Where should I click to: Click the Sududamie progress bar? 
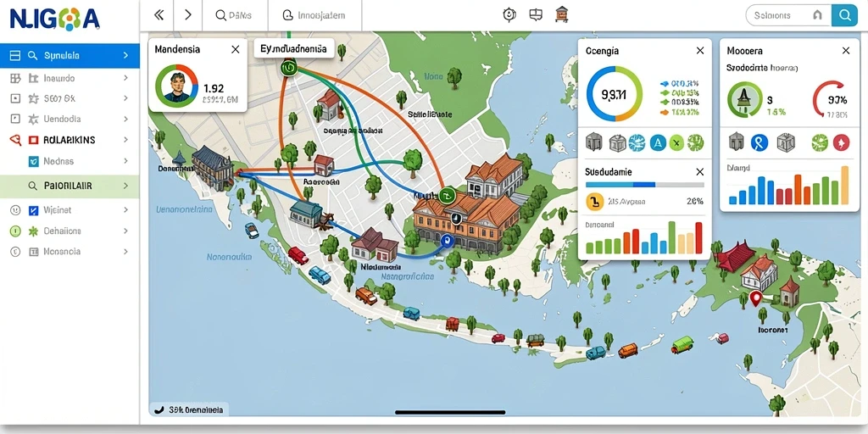point(644,185)
